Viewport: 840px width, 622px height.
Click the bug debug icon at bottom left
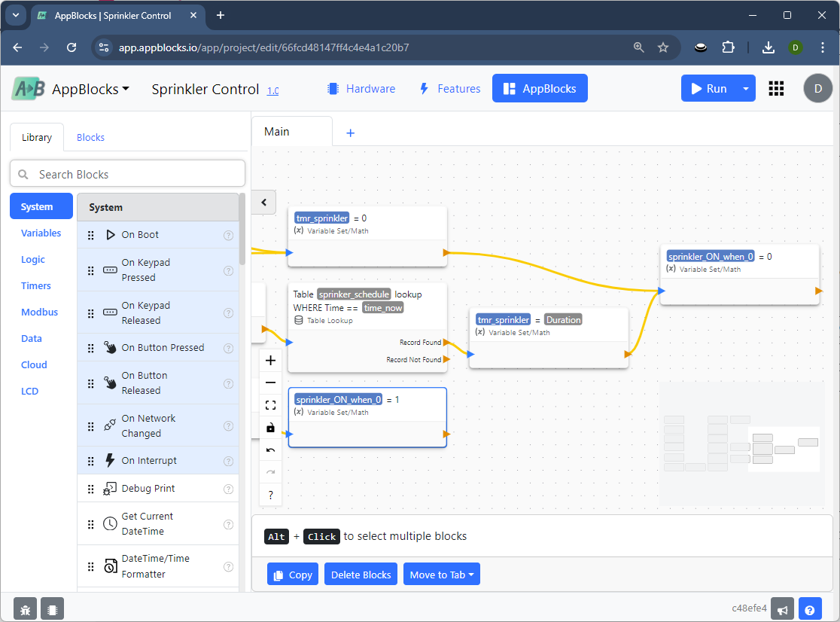point(26,608)
